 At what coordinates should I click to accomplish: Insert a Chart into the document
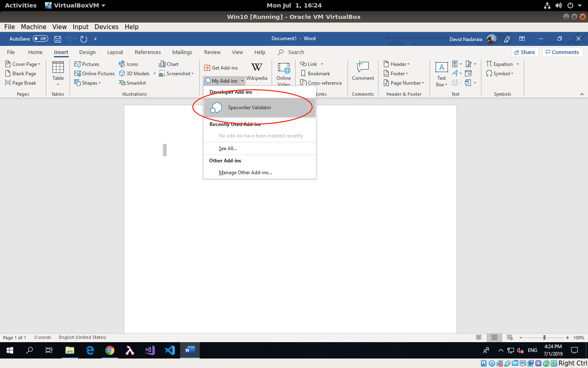click(169, 64)
